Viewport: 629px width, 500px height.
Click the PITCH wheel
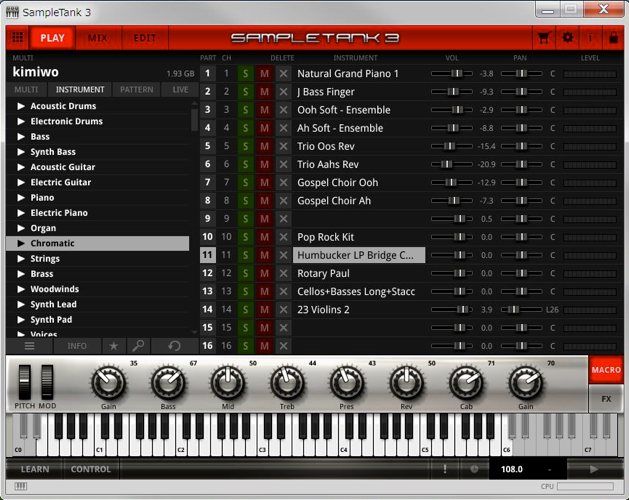pos(24,382)
